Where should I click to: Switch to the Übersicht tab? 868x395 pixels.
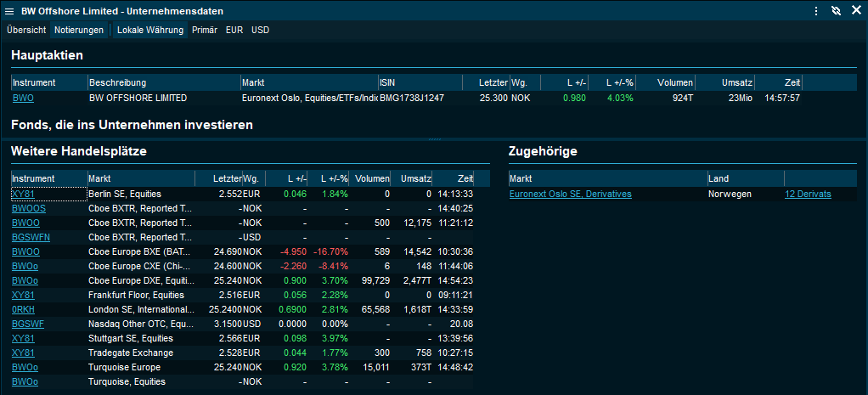pyautogui.click(x=26, y=30)
